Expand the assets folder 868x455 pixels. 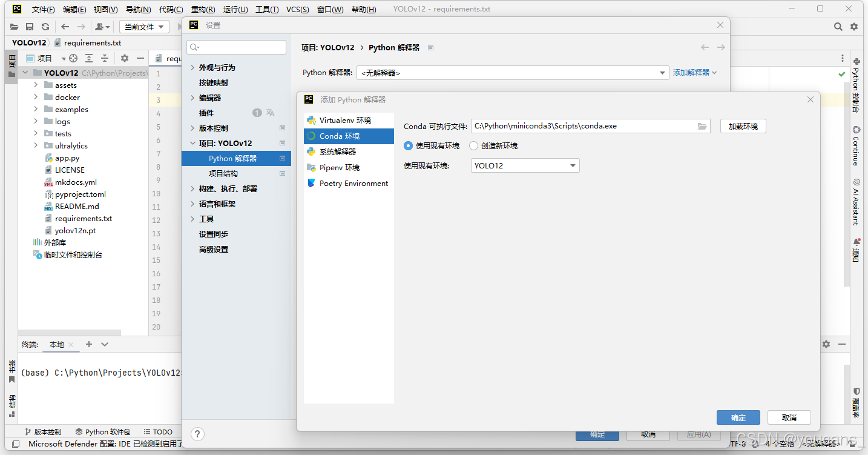pos(36,85)
